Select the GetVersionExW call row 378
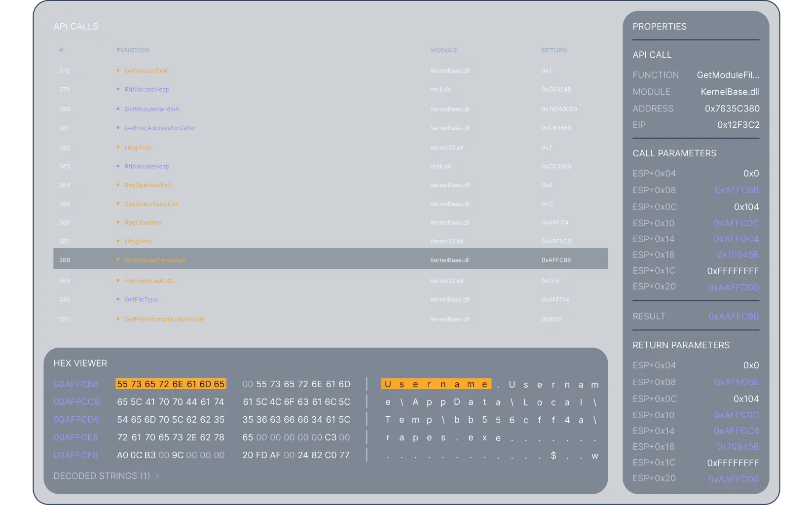Screen dimensions: 812x505 331,71
